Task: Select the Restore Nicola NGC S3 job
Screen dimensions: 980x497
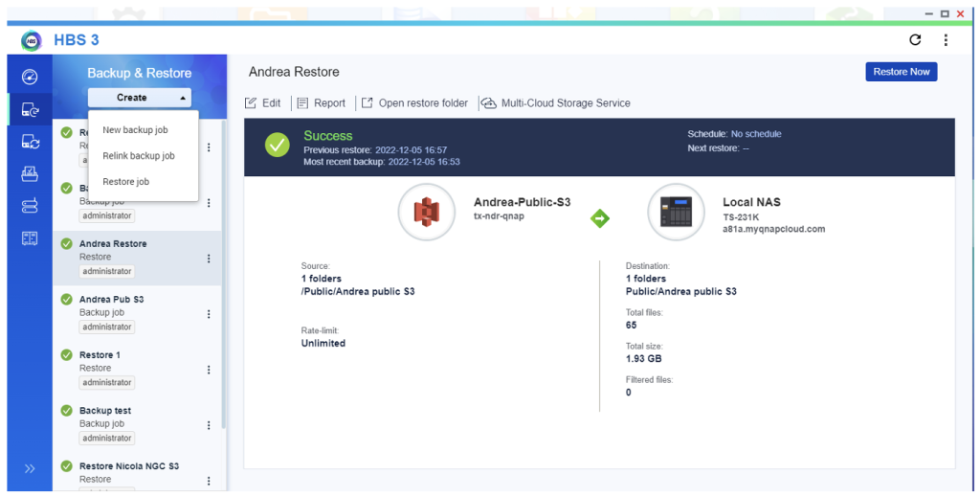Action: [137, 473]
